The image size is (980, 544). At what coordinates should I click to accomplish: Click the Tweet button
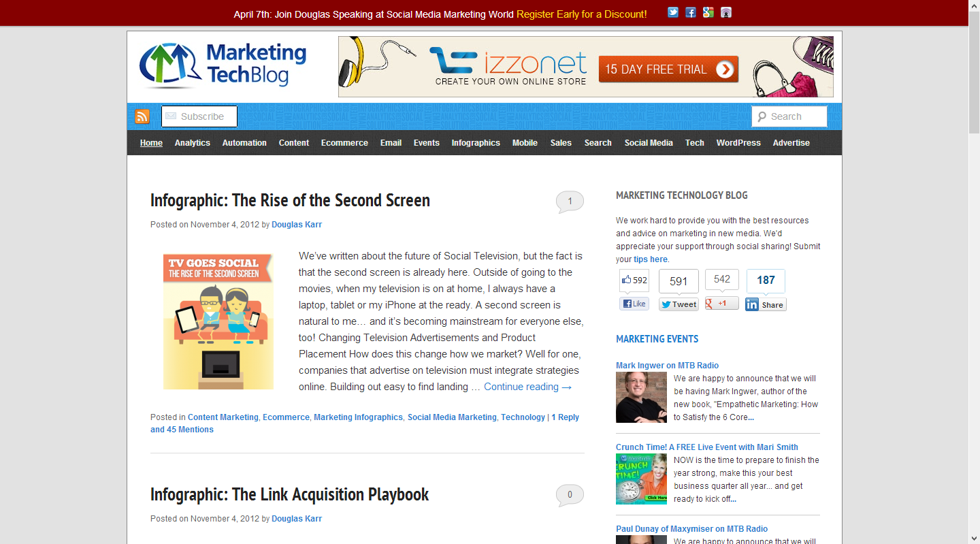pos(679,304)
